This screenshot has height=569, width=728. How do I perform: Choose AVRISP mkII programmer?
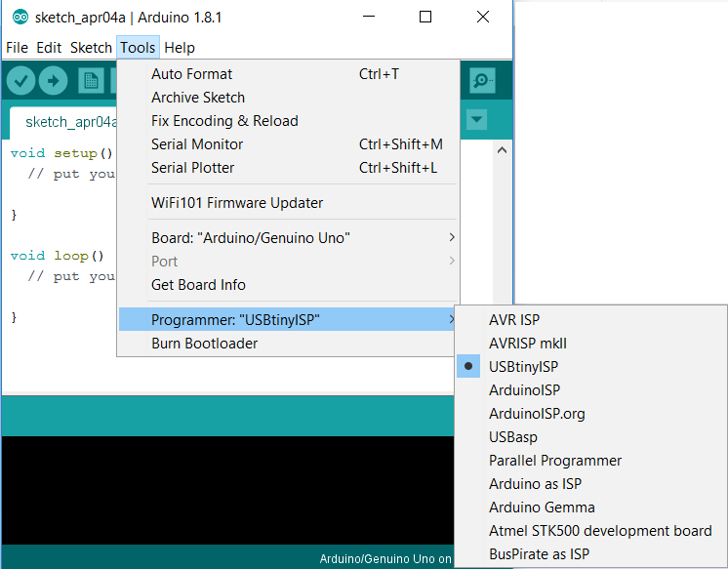[590, 344]
